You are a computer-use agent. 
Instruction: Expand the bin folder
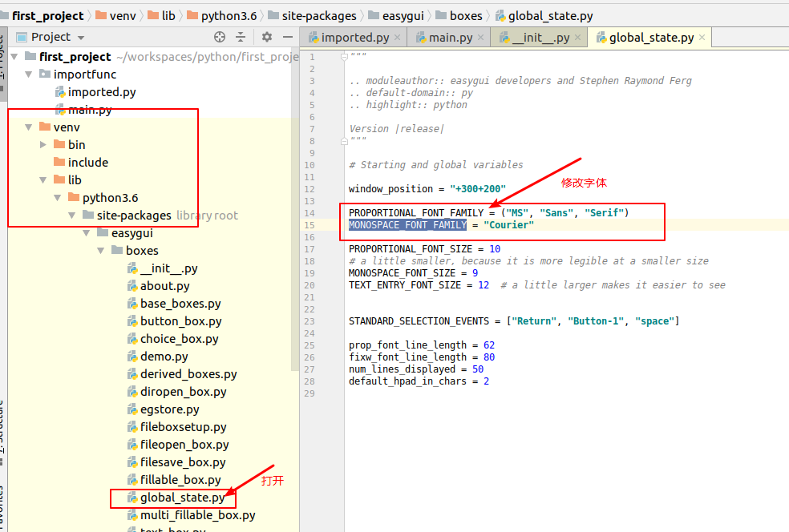click(x=44, y=144)
